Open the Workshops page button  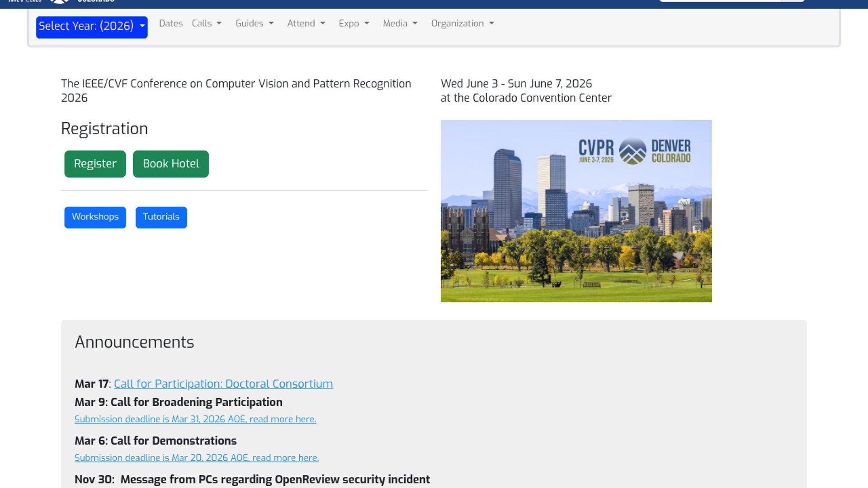coord(95,217)
